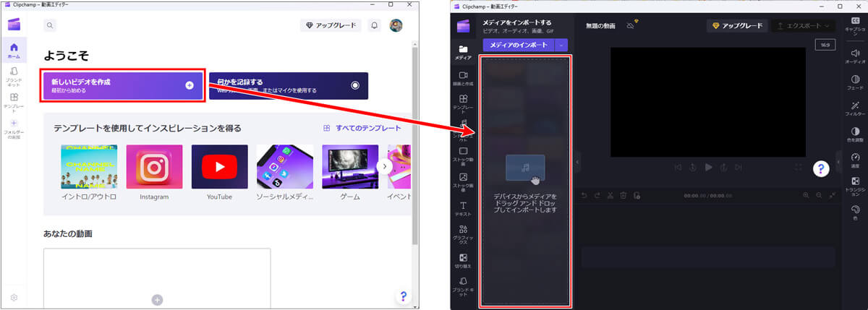Click the play button under preview
The image size is (868, 310).
point(708,167)
